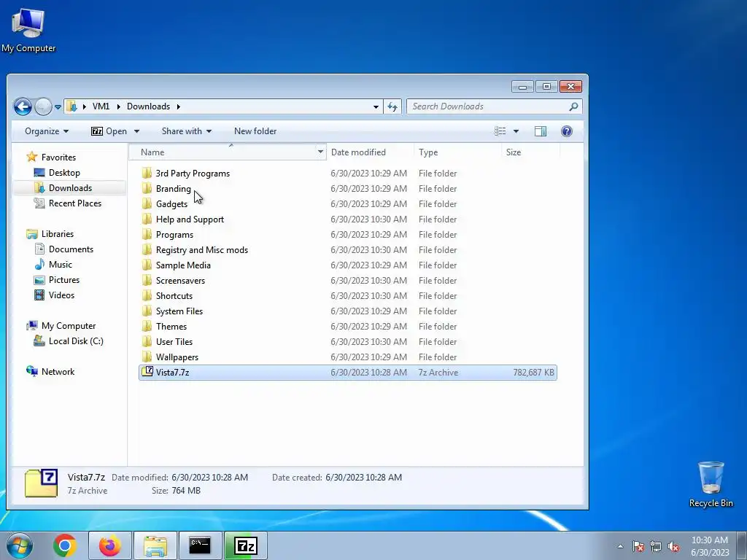
Task: Click the refresh button beside address bar
Action: point(392,106)
